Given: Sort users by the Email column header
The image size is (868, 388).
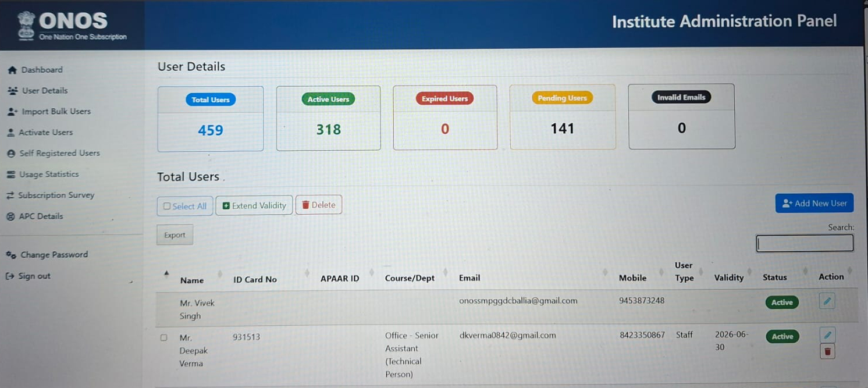Looking at the screenshot, I should (x=469, y=278).
